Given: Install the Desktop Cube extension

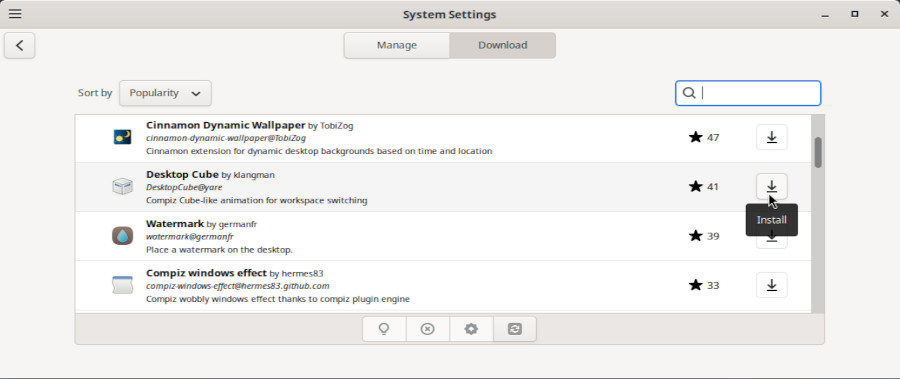Looking at the screenshot, I should pyautogui.click(x=771, y=186).
